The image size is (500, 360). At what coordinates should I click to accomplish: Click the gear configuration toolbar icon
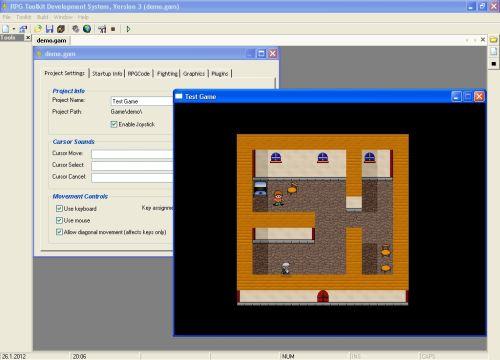click(x=76, y=29)
